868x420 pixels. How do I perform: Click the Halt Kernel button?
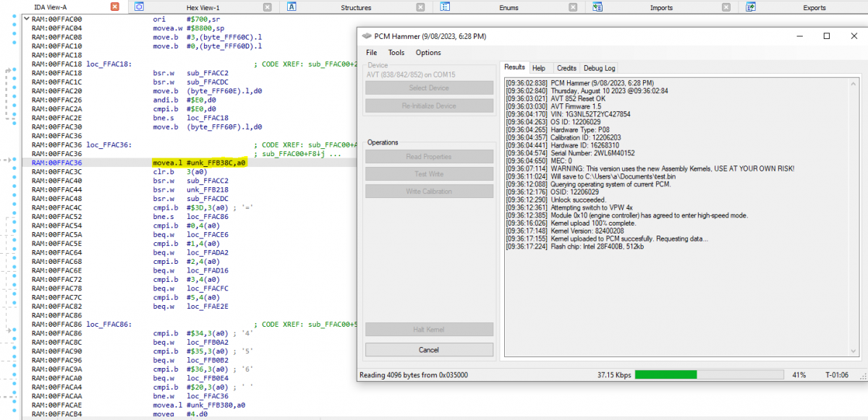click(429, 330)
